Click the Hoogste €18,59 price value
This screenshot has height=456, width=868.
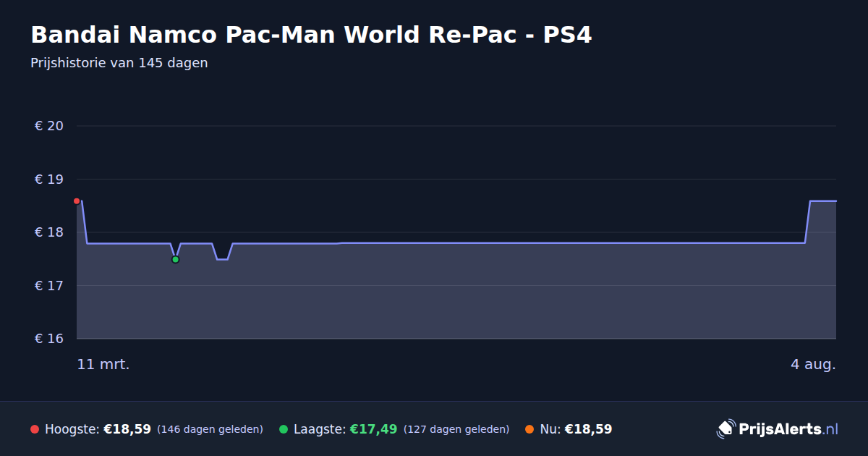coord(127,429)
